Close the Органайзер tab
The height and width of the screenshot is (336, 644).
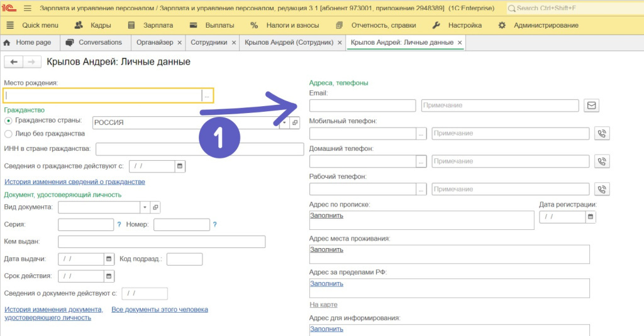pyautogui.click(x=180, y=42)
